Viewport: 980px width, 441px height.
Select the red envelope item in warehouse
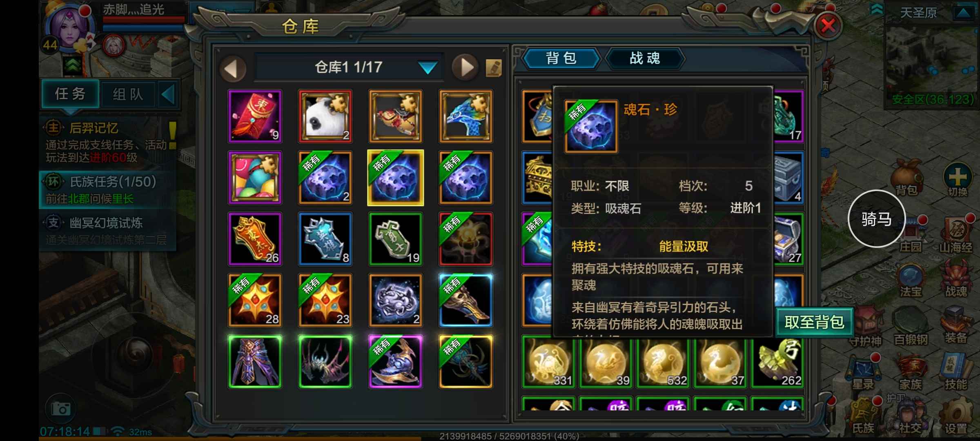255,116
